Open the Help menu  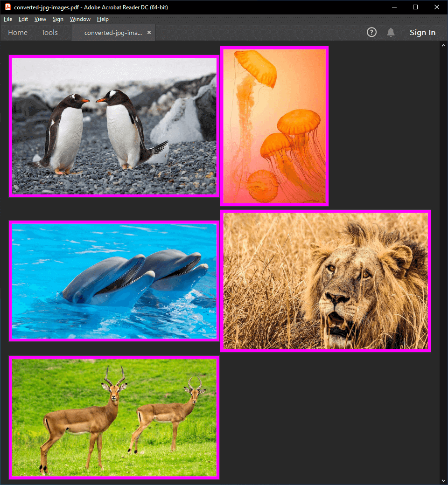click(x=103, y=19)
